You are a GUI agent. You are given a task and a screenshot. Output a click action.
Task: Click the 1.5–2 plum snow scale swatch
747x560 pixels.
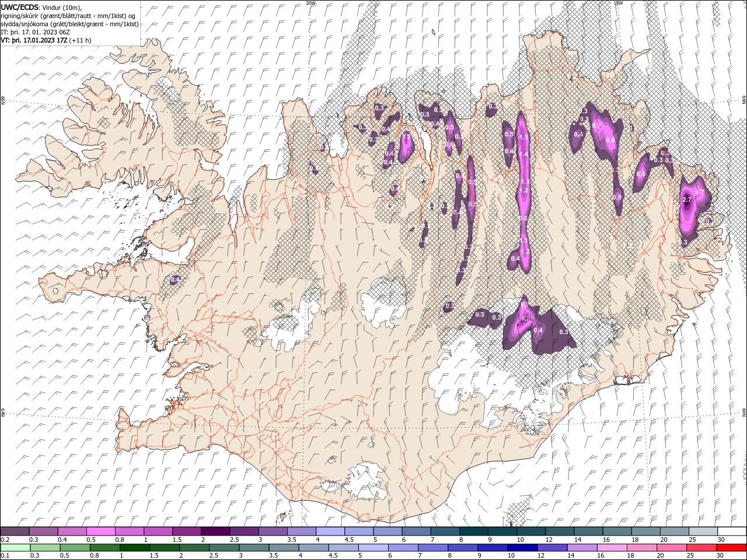(x=187, y=531)
